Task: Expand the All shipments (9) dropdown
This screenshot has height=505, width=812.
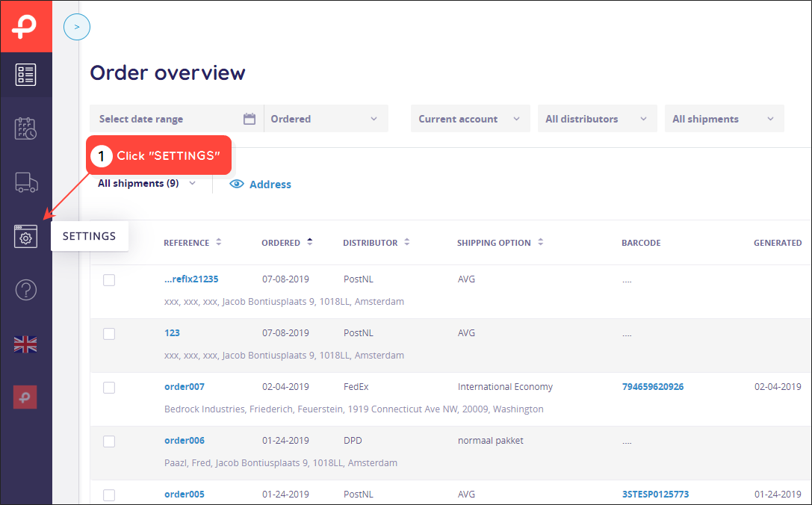Action: [147, 183]
